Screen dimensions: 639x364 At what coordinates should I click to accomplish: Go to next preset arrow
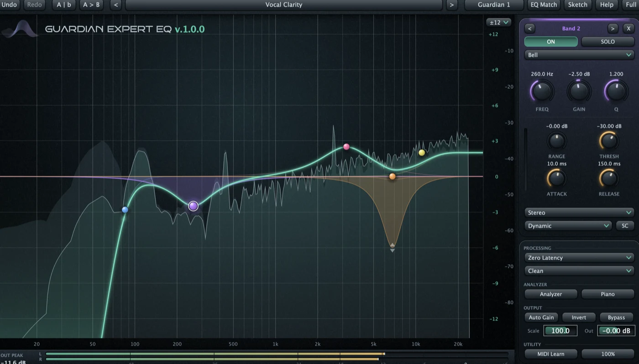click(452, 5)
